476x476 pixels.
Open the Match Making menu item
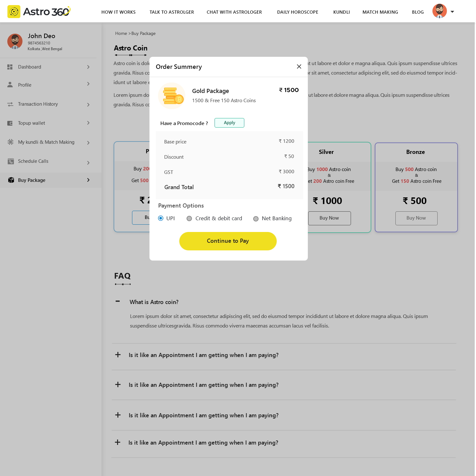click(x=380, y=12)
